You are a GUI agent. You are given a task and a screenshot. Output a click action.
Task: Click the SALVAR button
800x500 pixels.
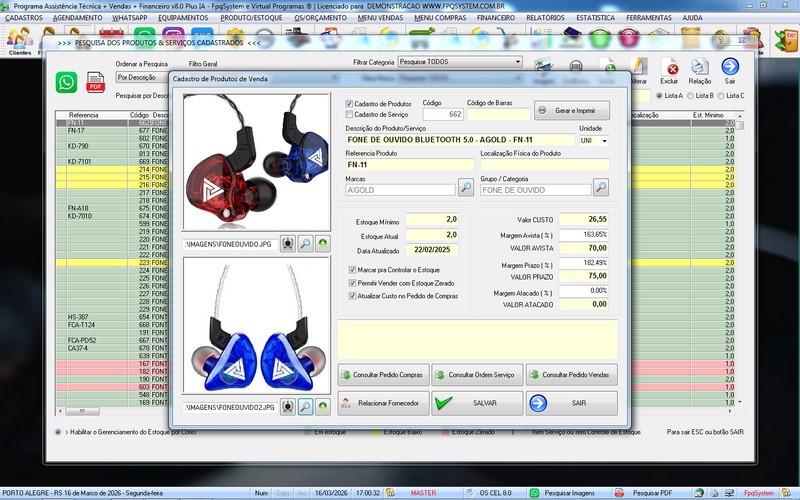coord(475,403)
